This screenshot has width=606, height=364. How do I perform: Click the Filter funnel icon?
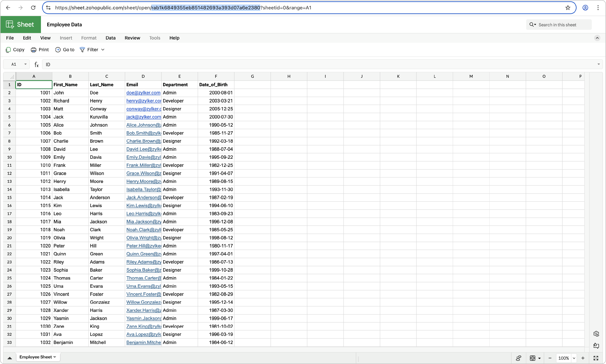82,50
